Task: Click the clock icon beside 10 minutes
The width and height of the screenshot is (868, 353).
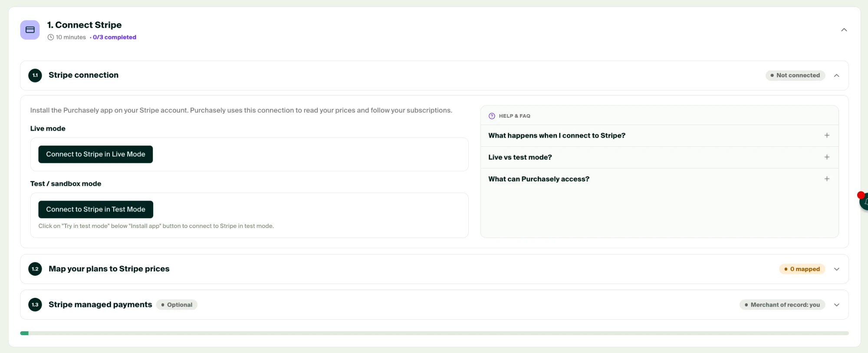Action: coord(51,37)
